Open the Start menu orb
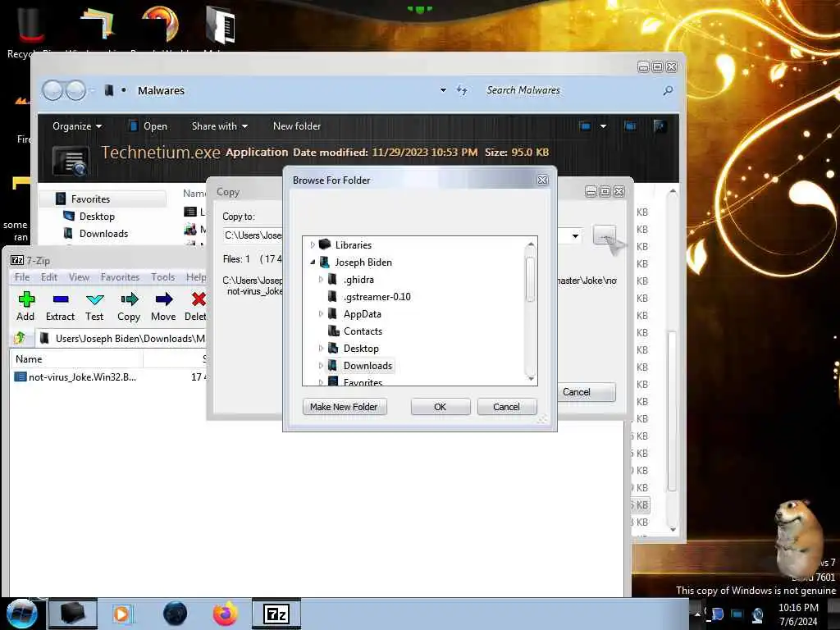 21,614
